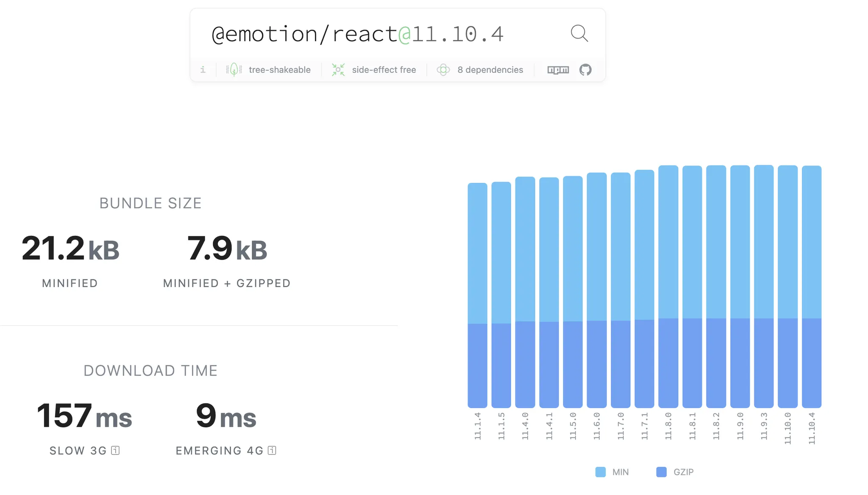This screenshot has width=868, height=495.
Task: Click the side-effect free label
Action: pos(384,70)
